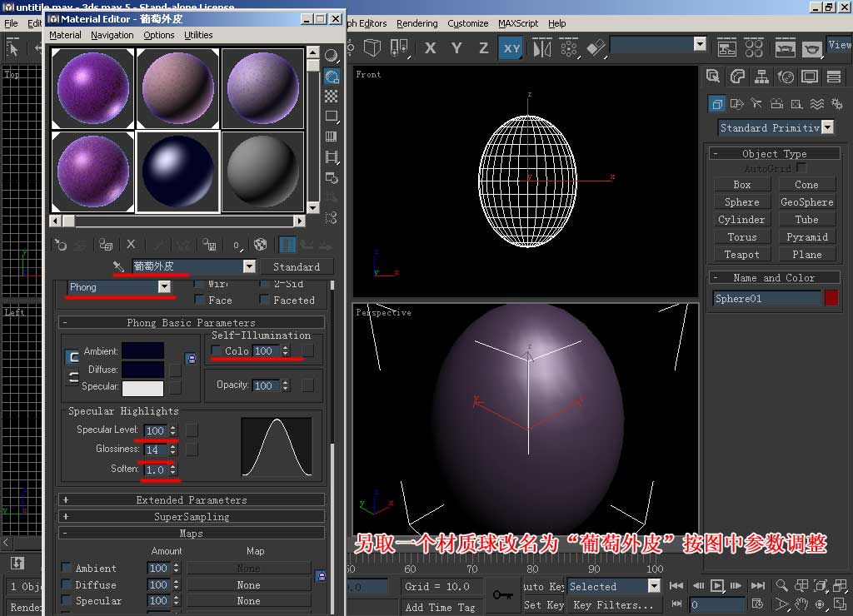853x616 pixels.
Task: Create a Torus primitive
Action: (741, 236)
